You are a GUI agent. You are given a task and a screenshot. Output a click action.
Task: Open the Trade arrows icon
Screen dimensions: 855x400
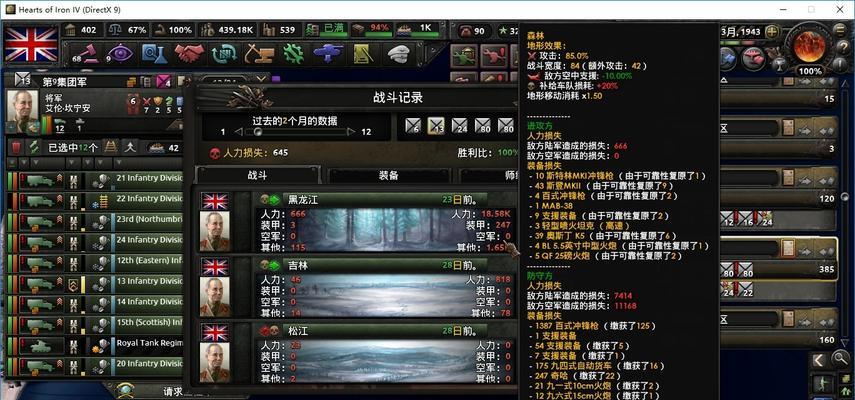(224, 53)
